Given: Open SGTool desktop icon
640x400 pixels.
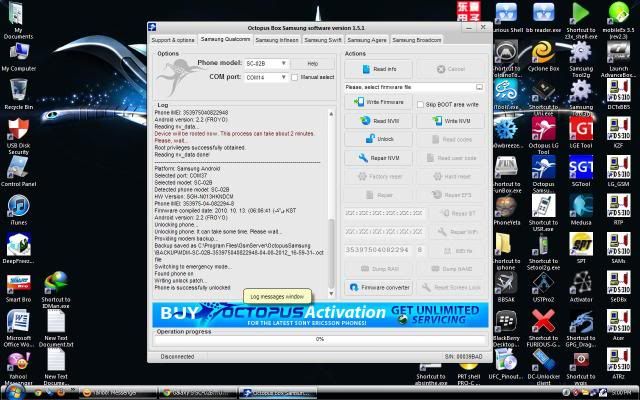Looking at the screenshot, I should click(x=581, y=171).
